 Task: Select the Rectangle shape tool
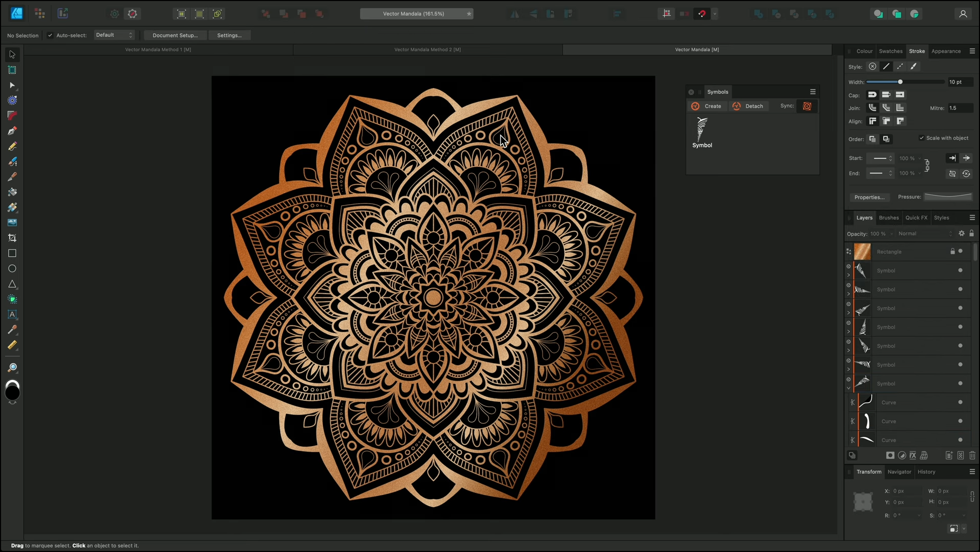pos(12,253)
